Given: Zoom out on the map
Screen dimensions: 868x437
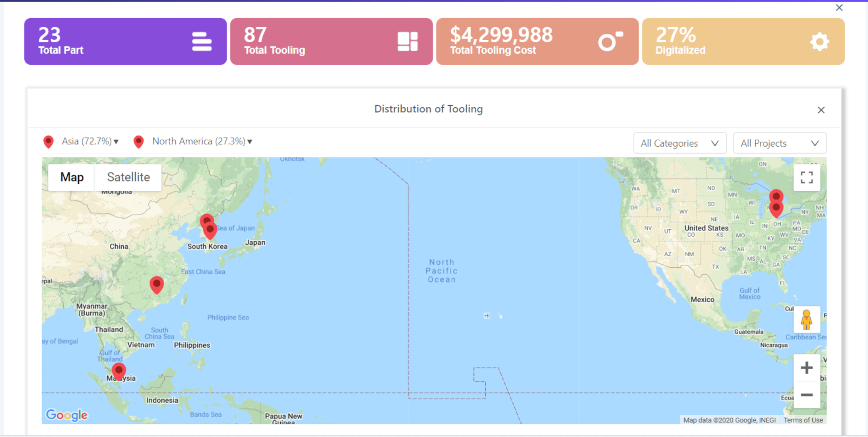Looking at the screenshot, I should point(807,394).
